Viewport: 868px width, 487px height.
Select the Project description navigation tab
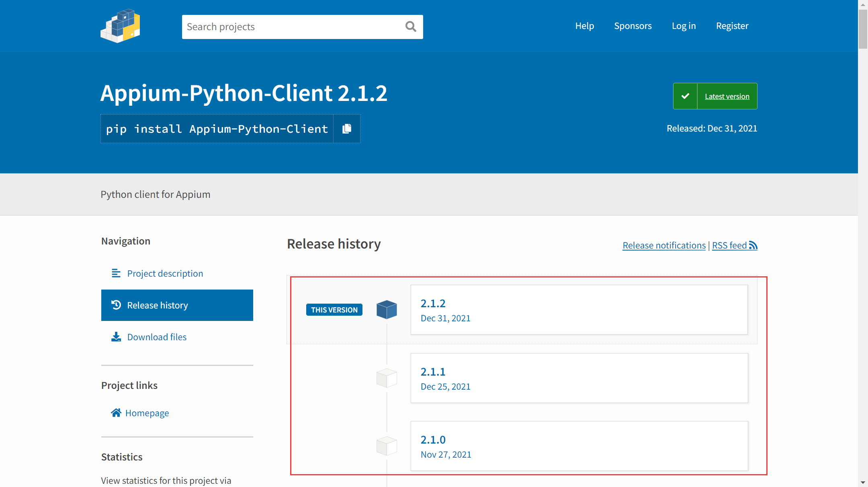164,273
